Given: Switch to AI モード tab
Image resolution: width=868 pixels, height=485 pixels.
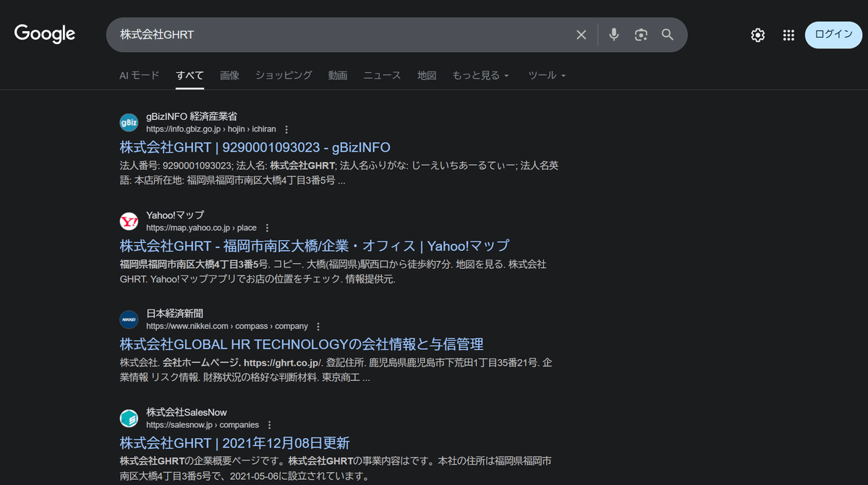Looking at the screenshot, I should point(140,75).
